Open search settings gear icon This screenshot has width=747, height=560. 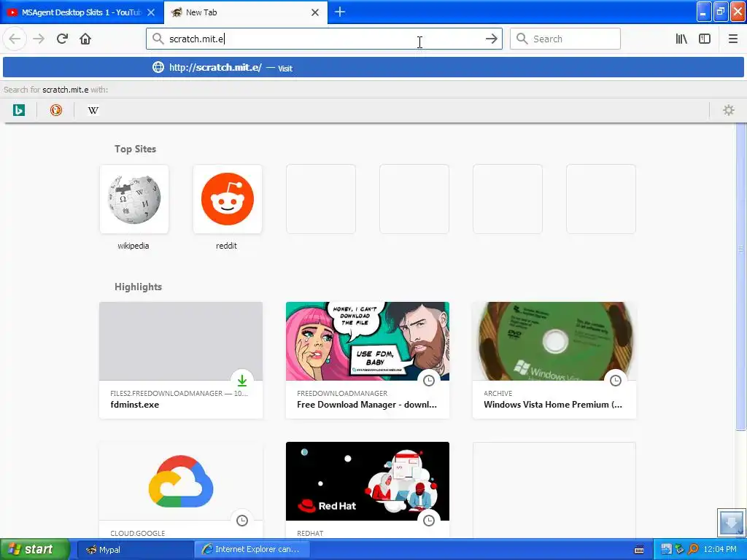click(x=729, y=111)
